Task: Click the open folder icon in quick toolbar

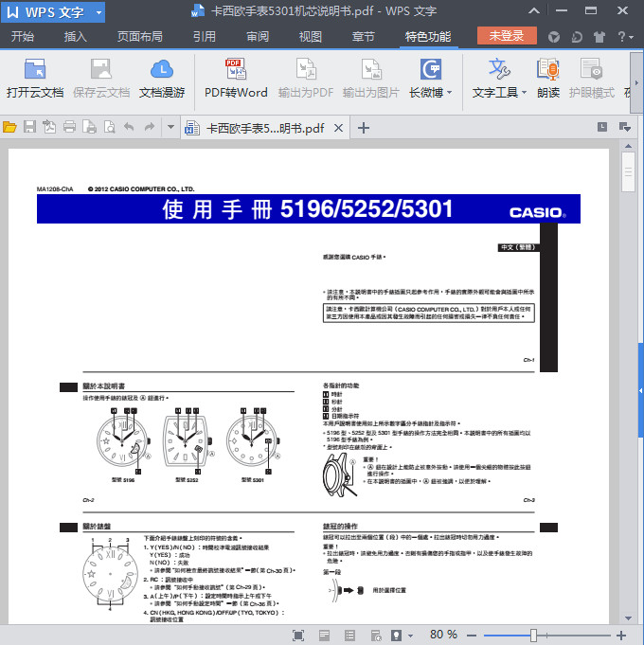Action: click(9, 127)
